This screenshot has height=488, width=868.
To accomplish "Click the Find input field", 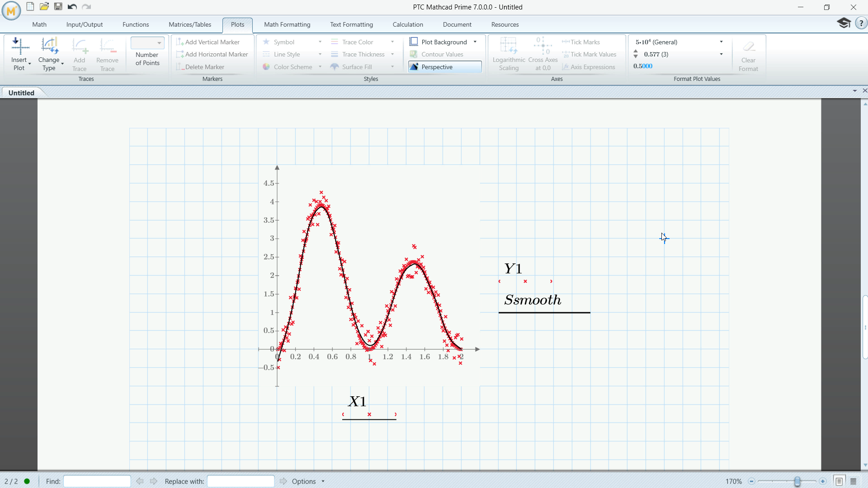I will point(97,481).
